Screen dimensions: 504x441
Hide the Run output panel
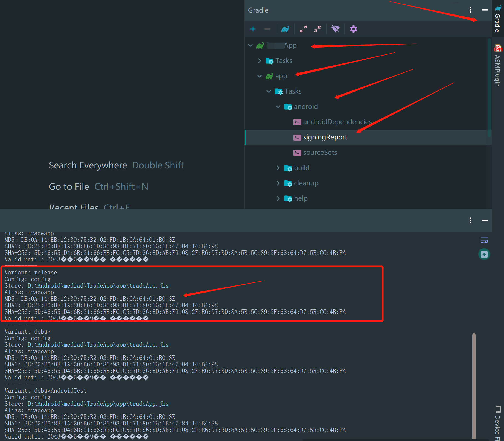pyautogui.click(x=485, y=220)
